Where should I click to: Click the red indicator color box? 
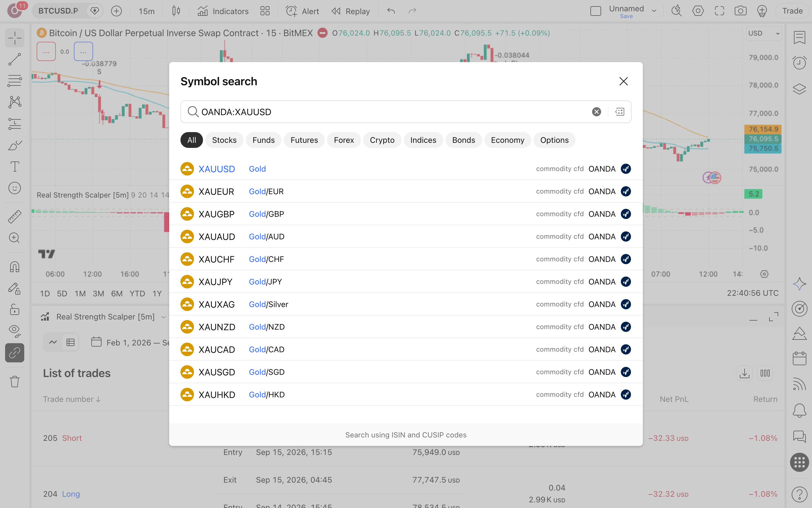click(x=46, y=51)
